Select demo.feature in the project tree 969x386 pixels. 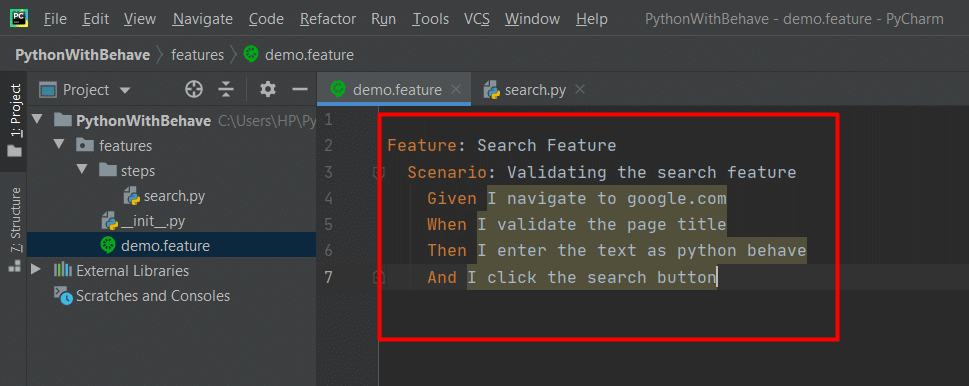(x=166, y=246)
